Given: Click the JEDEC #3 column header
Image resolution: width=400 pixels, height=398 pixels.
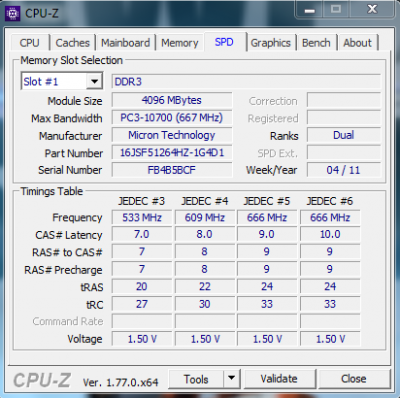Looking at the screenshot, I should [x=141, y=201].
